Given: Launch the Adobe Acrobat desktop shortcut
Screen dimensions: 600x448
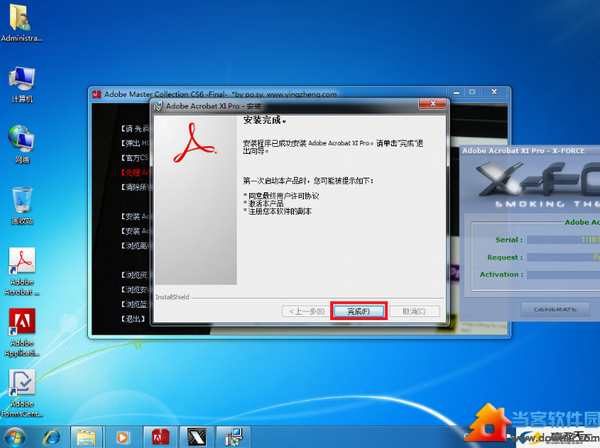Looking at the screenshot, I should (22, 272).
